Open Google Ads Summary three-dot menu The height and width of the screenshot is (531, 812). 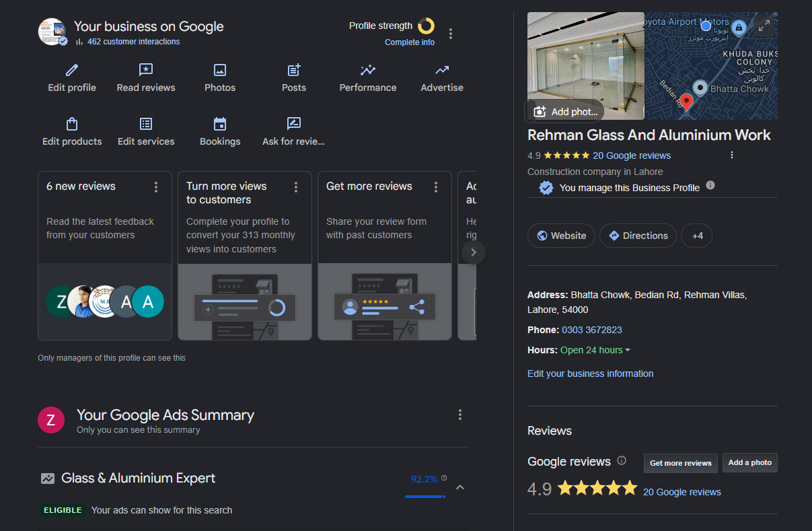point(460,415)
